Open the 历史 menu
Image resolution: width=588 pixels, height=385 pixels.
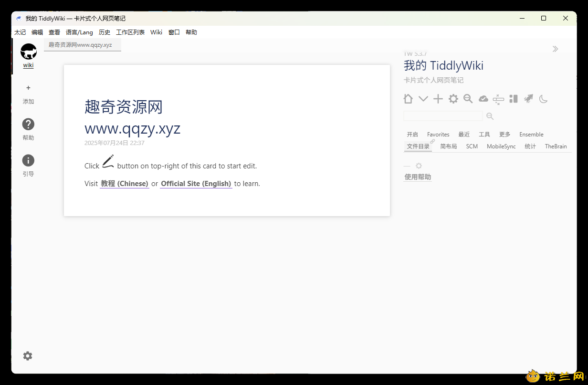click(x=105, y=32)
